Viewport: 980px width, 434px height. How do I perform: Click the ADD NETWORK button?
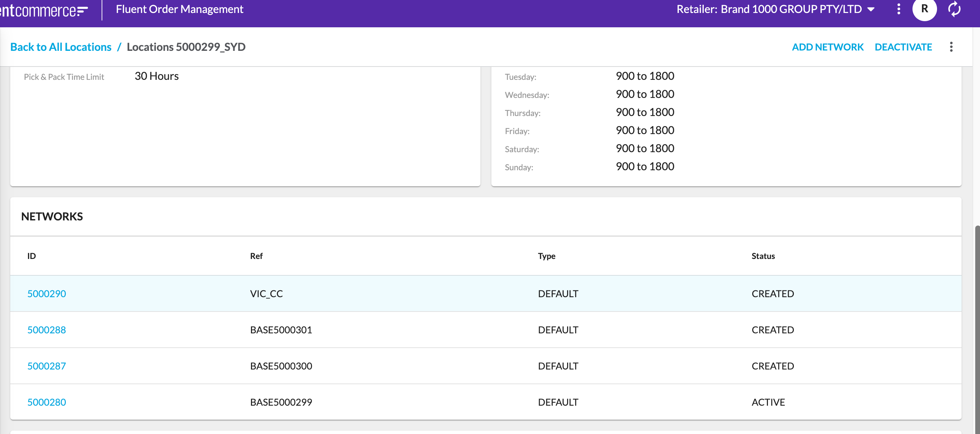tap(828, 47)
